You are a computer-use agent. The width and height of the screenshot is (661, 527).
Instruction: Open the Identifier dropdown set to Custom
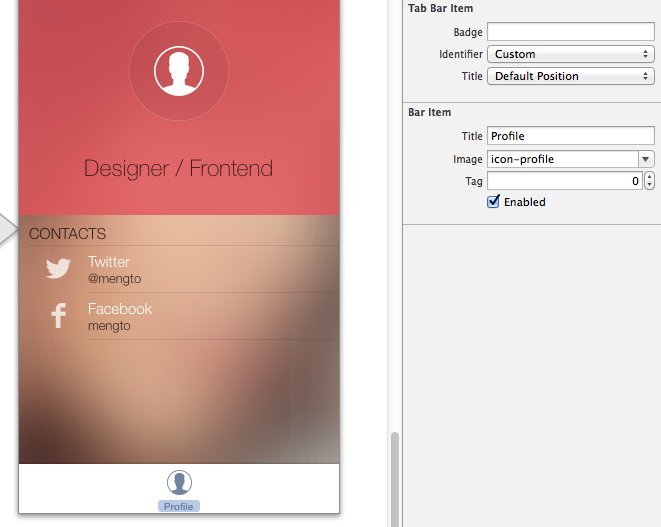coord(570,54)
